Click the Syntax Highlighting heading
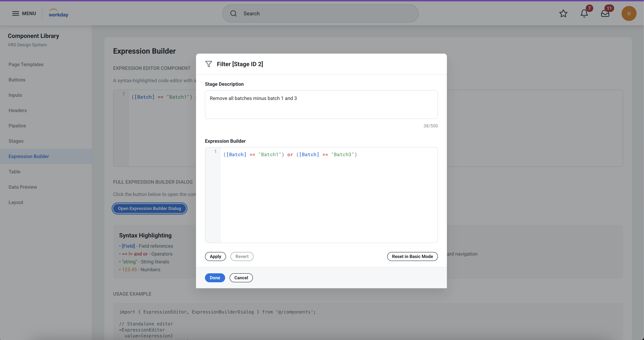Screen dimensions: 644x340 (x=145, y=235)
